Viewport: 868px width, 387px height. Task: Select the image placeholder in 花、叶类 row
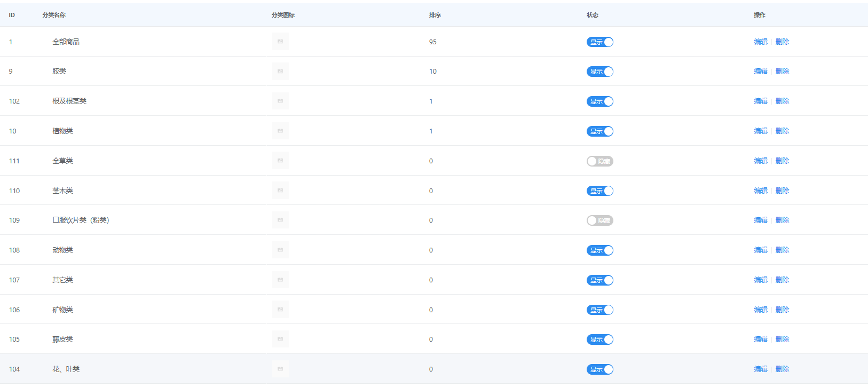click(x=280, y=369)
